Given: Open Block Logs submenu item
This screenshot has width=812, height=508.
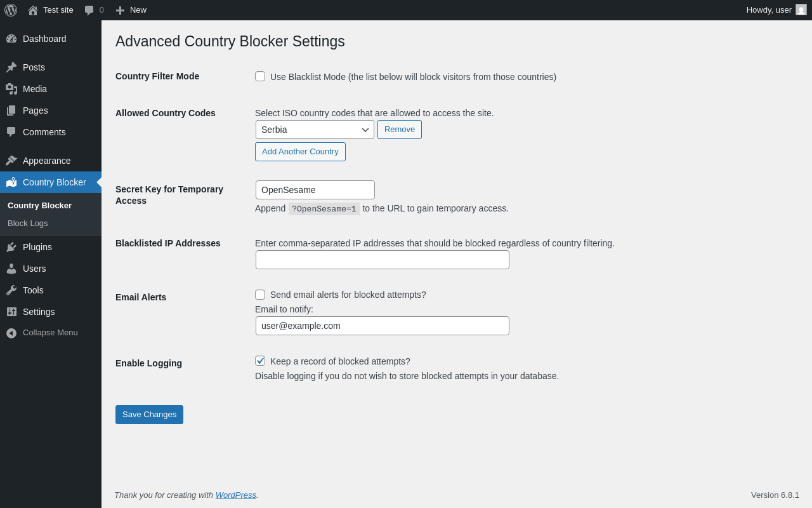Looking at the screenshot, I should pos(28,224).
